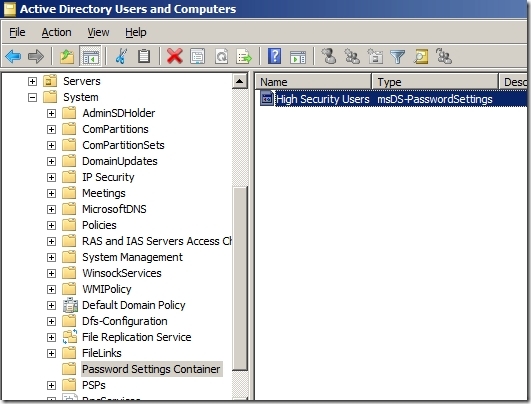Click the High Security Users object icon
This screenshot has width=531, height=404.
click(267, 99)
